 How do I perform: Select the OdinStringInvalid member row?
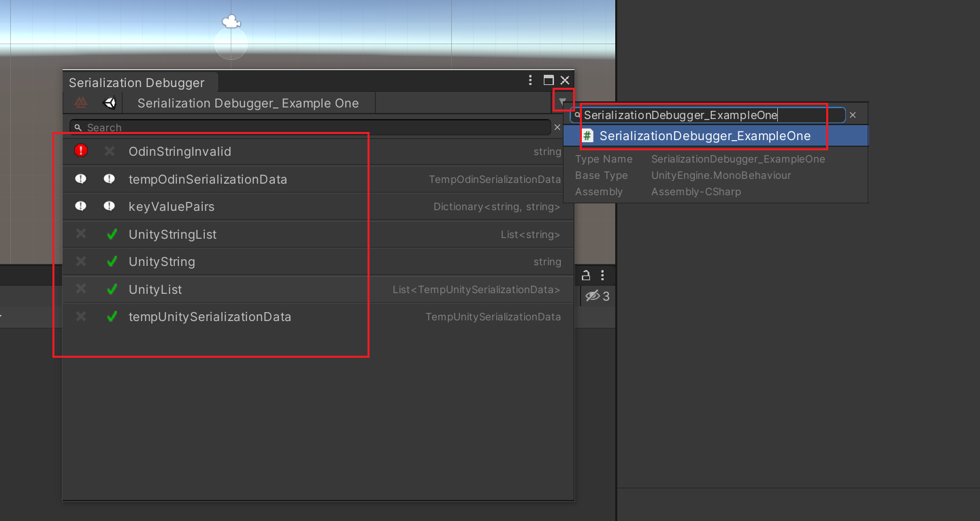318,152
